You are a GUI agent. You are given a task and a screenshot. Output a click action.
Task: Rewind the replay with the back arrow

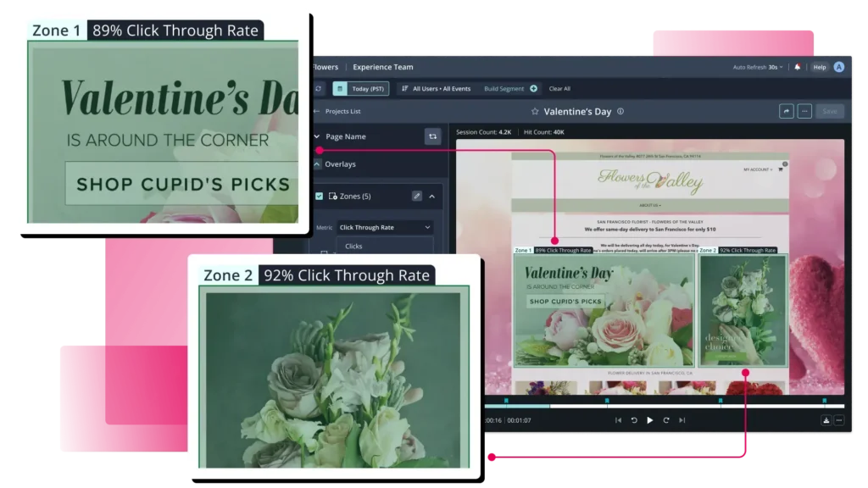click(x=634, y=420)
